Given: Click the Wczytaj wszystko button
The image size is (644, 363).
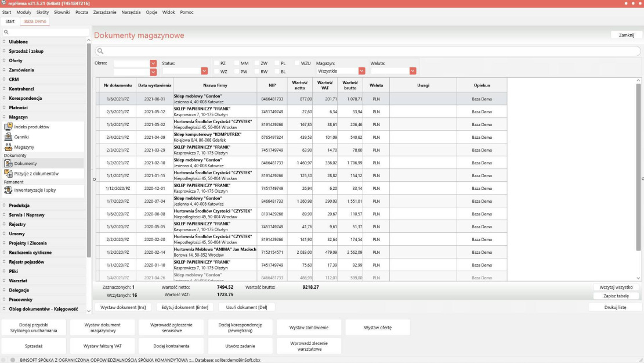Looking at the screenshot, I should click(x=616, y=287).
